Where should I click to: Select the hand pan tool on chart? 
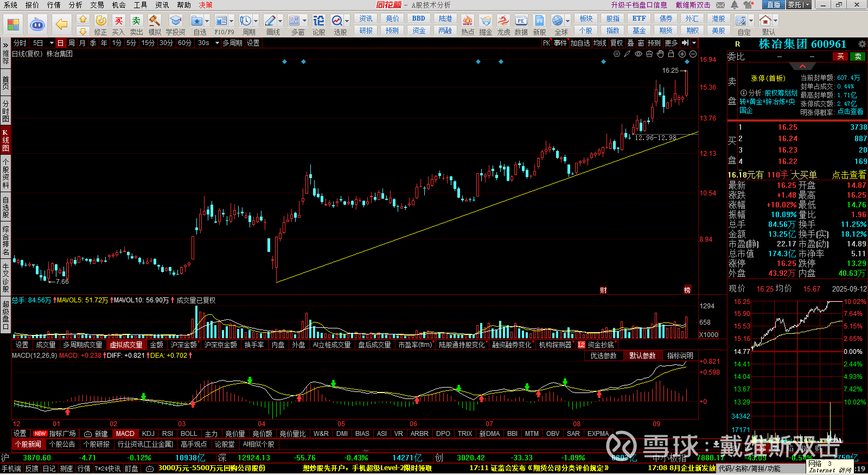[660, 54]
